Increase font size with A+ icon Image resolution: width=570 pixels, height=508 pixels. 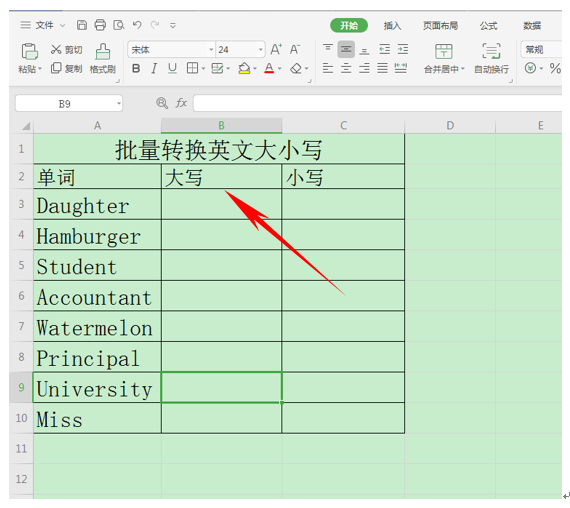[x=276, y=49]
